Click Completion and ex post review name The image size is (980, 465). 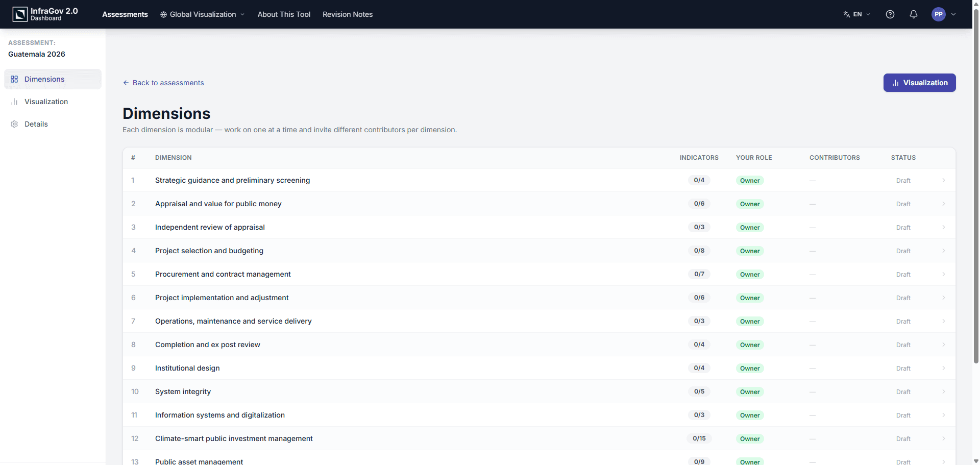[x=208, y=345]
